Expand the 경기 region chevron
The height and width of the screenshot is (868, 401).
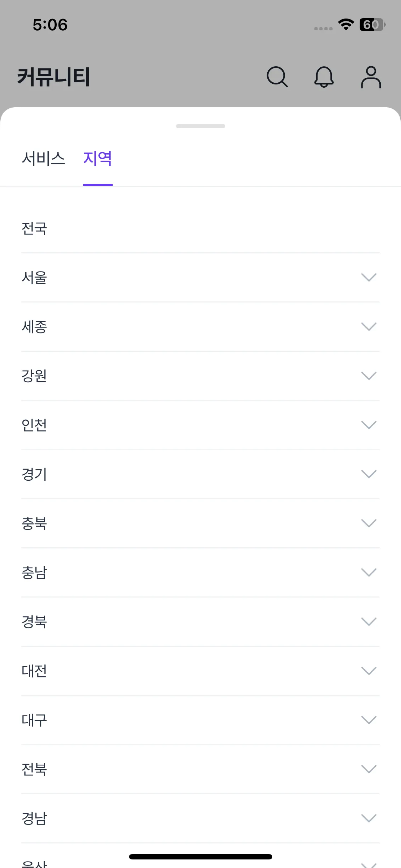(x=369, y=474)
